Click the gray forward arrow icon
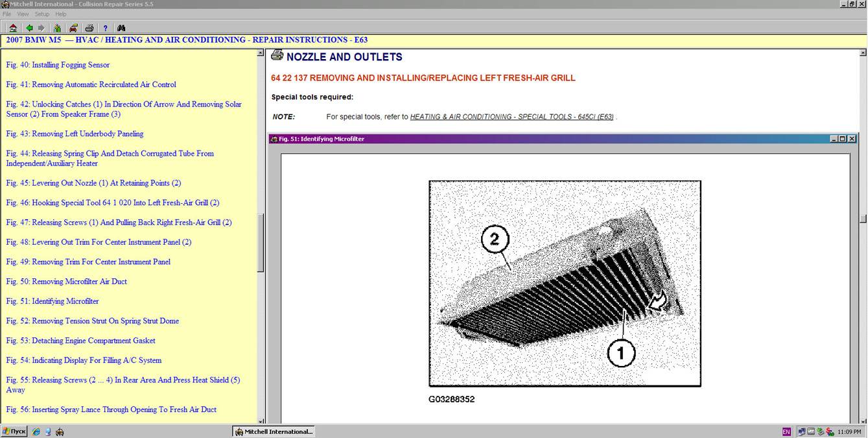The width and height of the screenshot is (868, 438). (x=41, y=28)
